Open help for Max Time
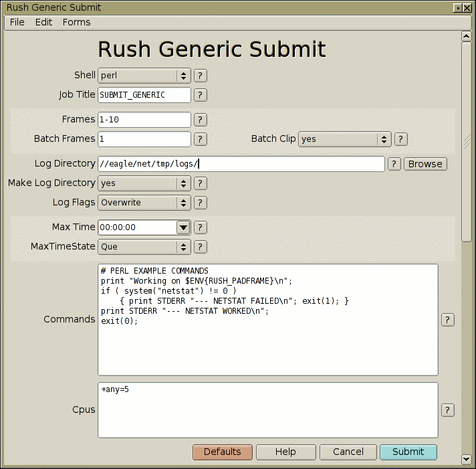Viewport: 476px width, 469px height. [201, 227]
